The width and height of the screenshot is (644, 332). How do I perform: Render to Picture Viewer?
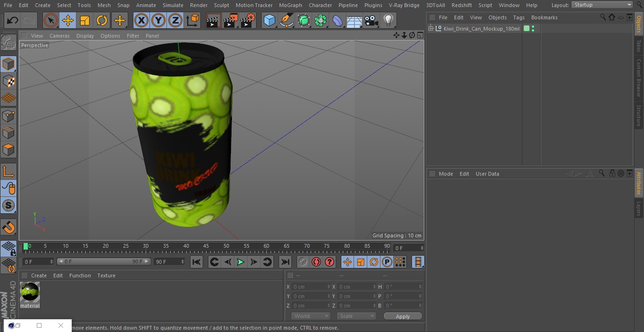[231, 21]
